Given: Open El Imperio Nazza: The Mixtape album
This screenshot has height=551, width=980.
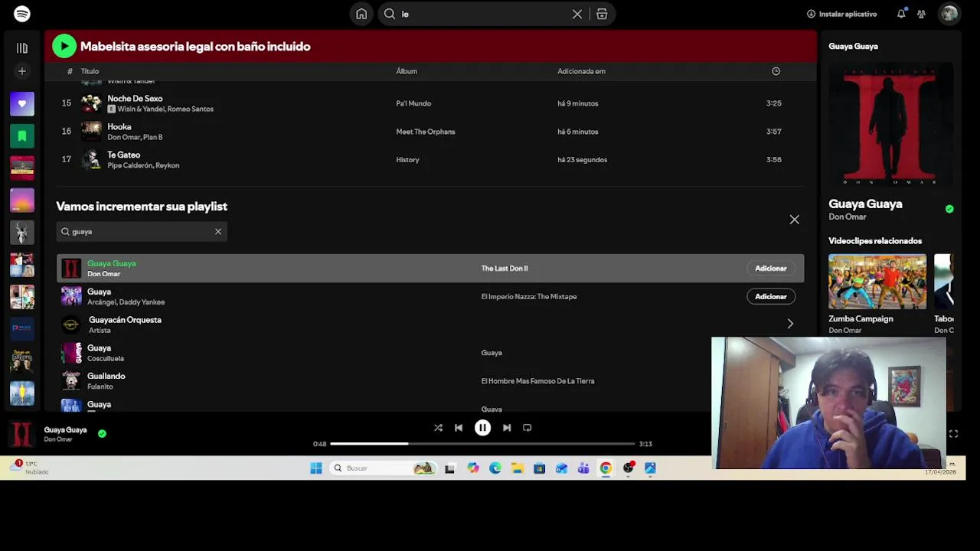Looking at the screenshot, I should (529, 297).
